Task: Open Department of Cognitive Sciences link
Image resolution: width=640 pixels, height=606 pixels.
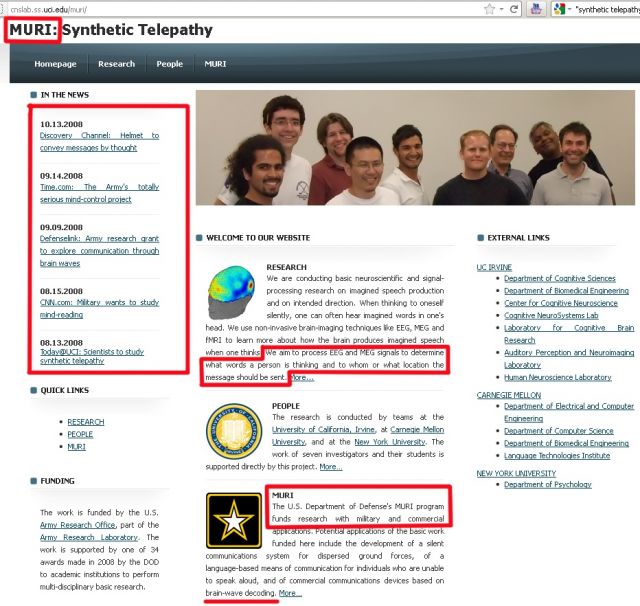Action: (x=560, y=278)
